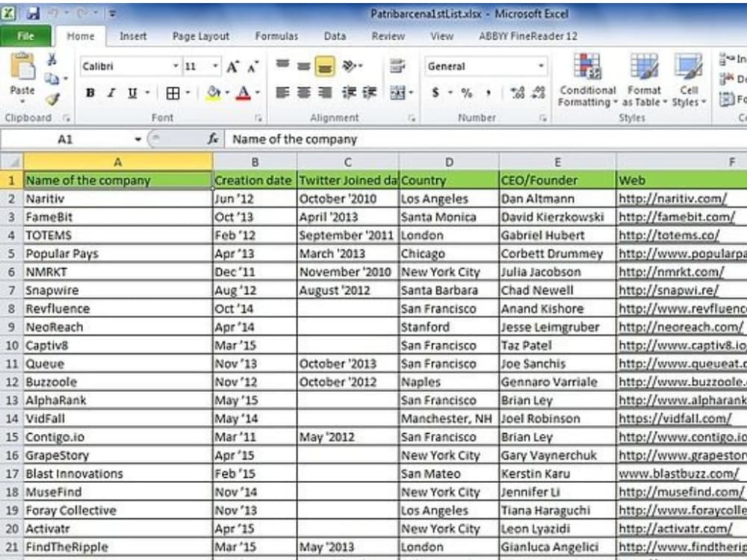The image size is (747, 560).
Task: Toggle Bold formatting
Action: point(90,93)
